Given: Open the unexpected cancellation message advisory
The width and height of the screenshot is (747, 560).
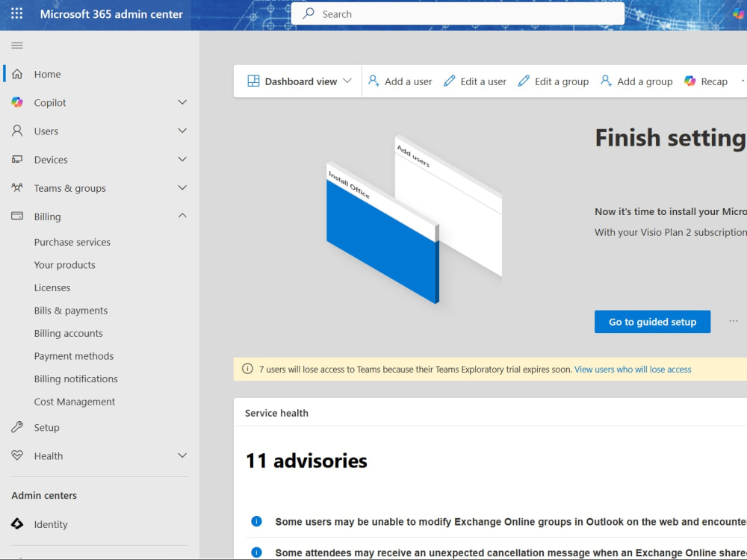Looking at the screenshot, I should [511, 553].
